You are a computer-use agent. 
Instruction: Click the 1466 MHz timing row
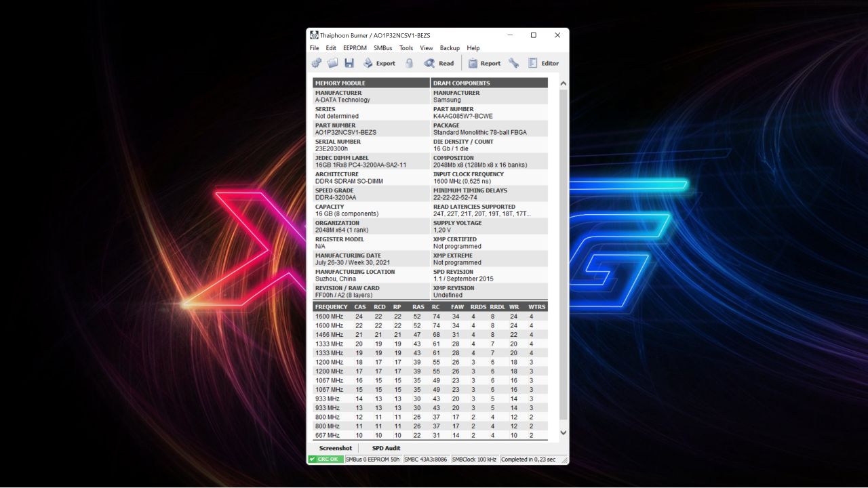click(430, 335)
